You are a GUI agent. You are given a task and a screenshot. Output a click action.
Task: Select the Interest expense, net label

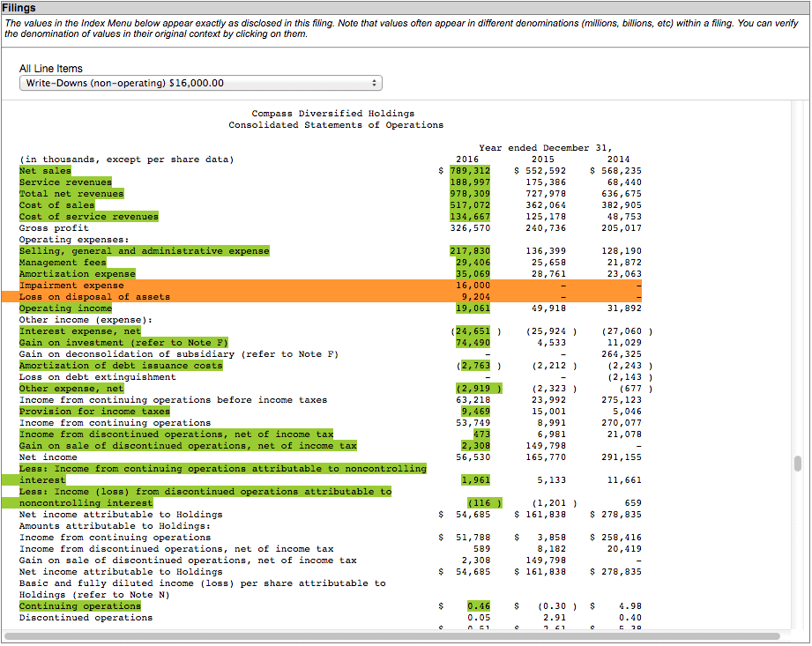click(x=80, y=331)
